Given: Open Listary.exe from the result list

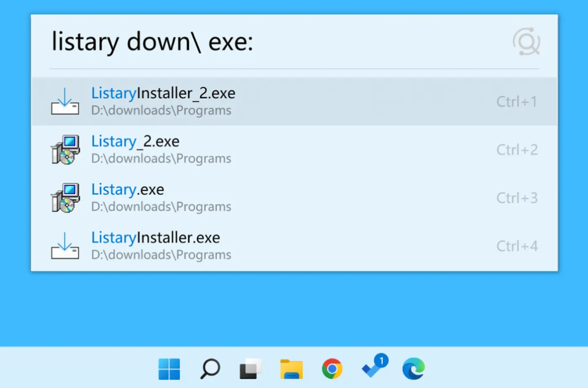Looking at the screenshot, I should (x=127, y=189).
